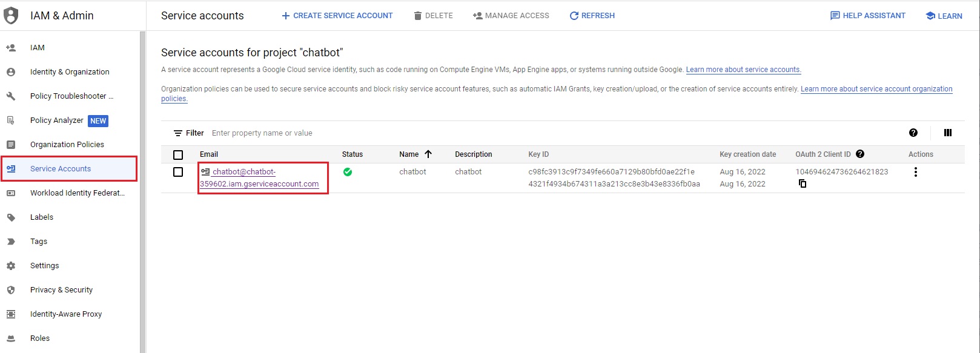Click the copy OAuth 2 Client ID icon
This screenshot has width=980, height=353.
coord(803,183)
